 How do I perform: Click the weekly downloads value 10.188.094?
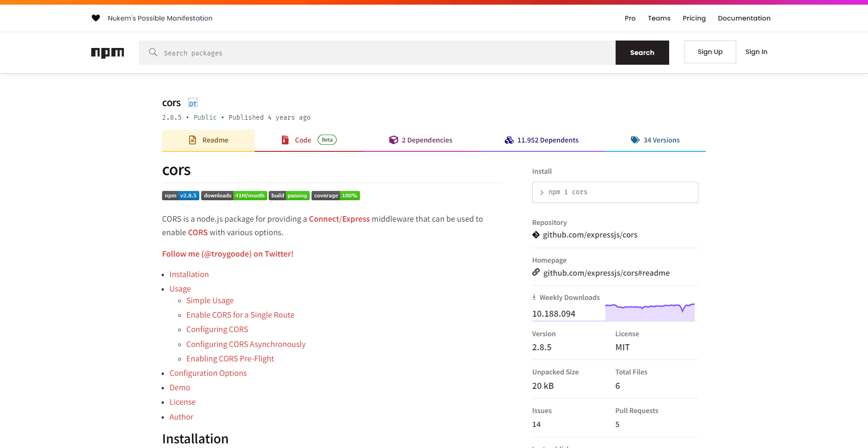coord(554,314)
